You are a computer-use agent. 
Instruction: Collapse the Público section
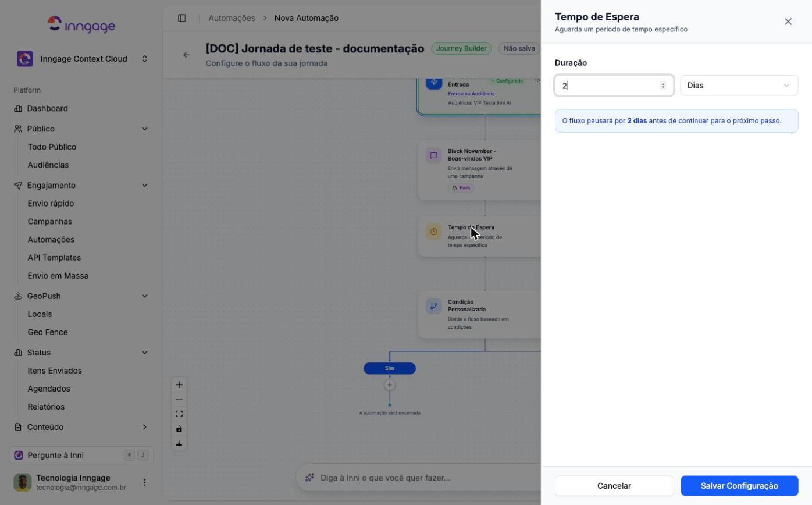click(145, 129)
